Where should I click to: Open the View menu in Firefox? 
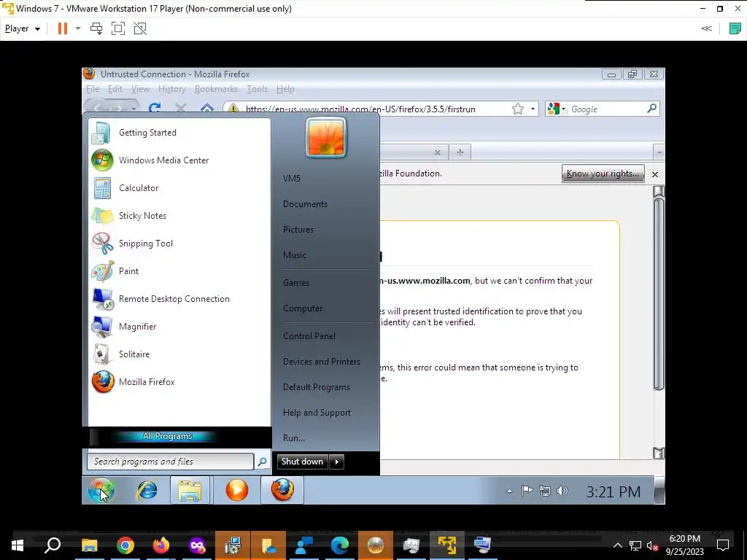click(x=140, y=89)
